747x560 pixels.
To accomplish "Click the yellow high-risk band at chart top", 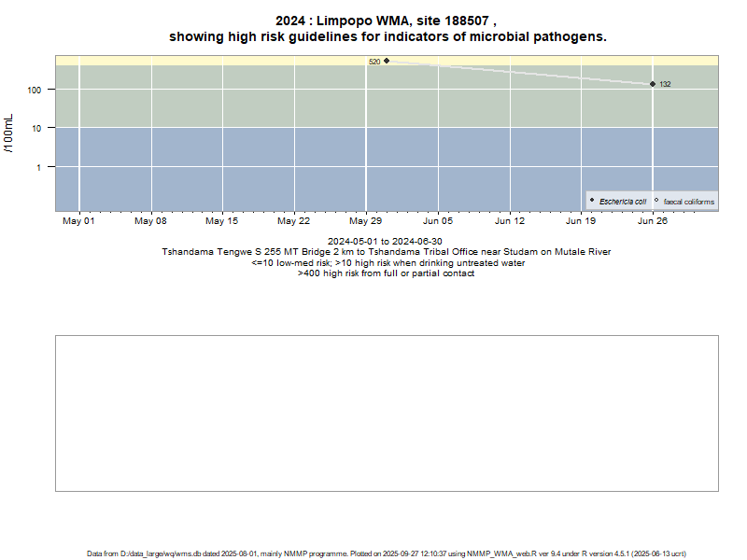I will (x=233, y=60).
